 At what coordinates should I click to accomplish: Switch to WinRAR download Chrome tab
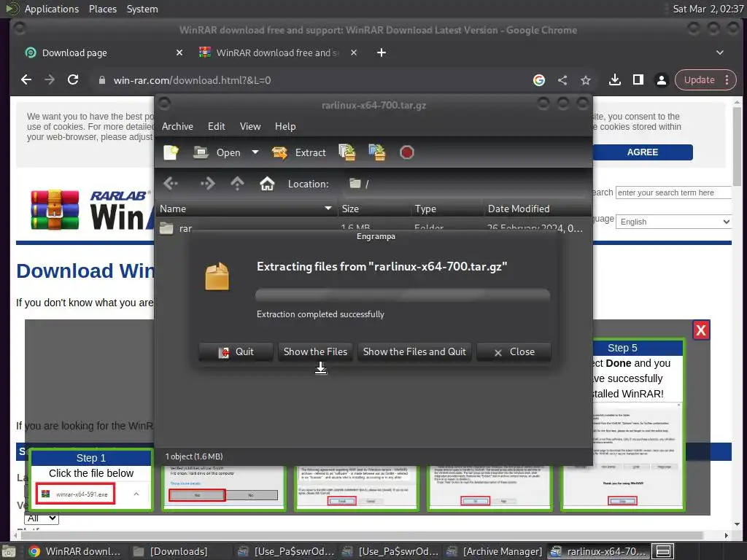pyautogui.click(x=276, y=52)
